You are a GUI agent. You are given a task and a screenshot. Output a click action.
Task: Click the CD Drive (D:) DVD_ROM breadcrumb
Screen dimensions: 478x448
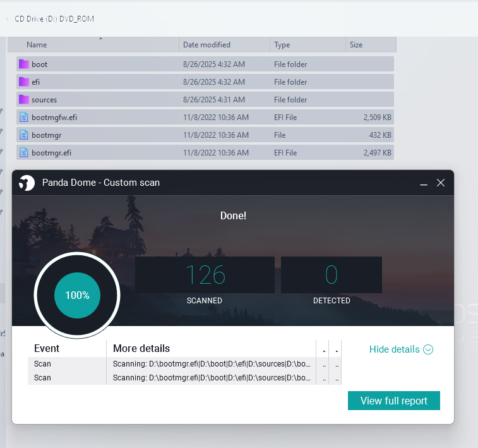pos(54,19)
